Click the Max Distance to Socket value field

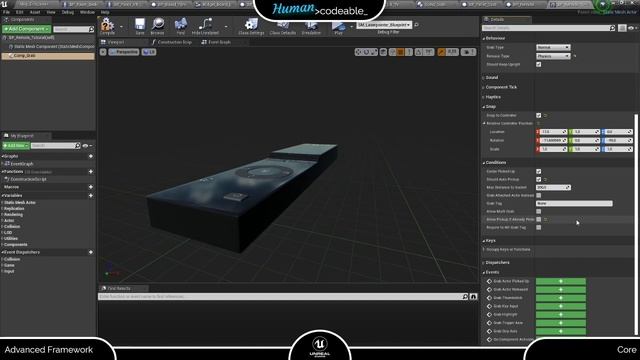553,187
